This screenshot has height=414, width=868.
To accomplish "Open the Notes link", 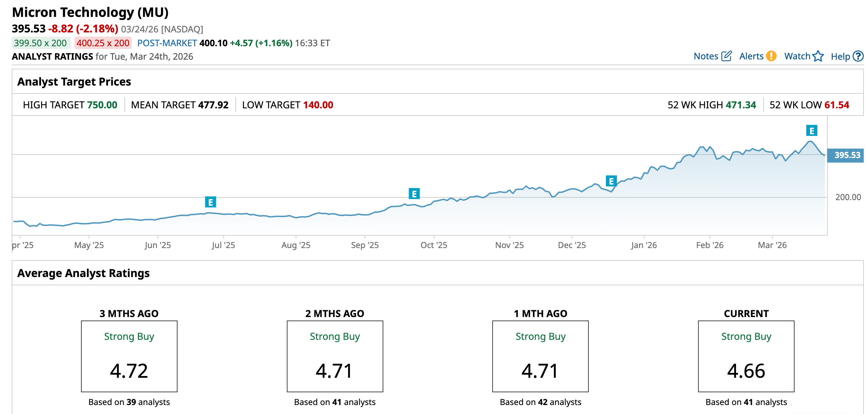I will [706, 56].
